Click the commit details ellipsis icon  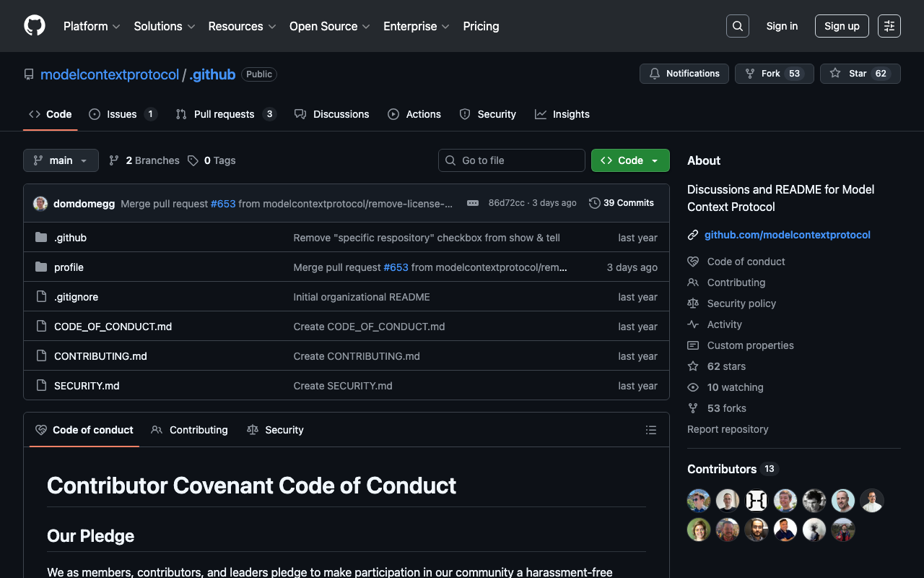[473, 203]
